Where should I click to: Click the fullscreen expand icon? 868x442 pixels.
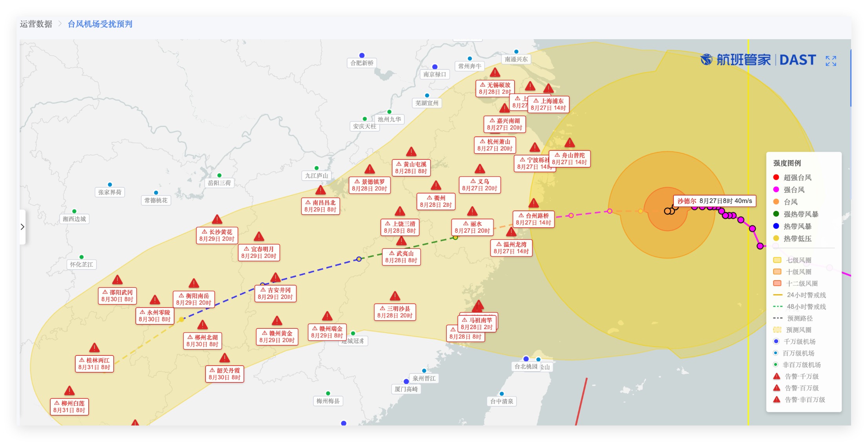[x=830, y=61]
